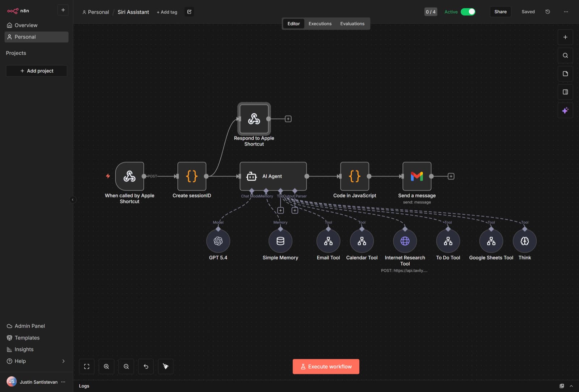Viewport: 579px width, 392px height.
Task: Click the Siri Assistant workflow name
Action: (133, 12)
